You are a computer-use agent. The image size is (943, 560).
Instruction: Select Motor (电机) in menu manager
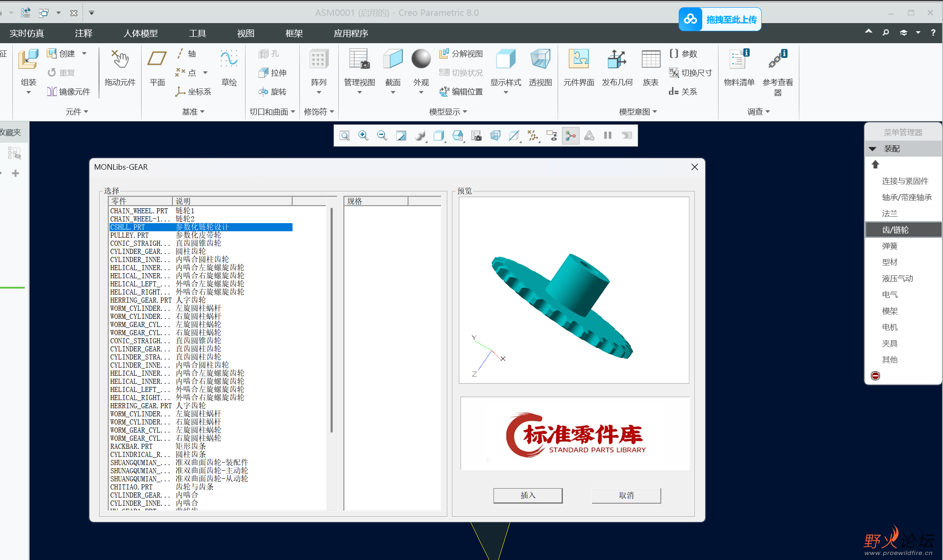click(x=890, y=327)
